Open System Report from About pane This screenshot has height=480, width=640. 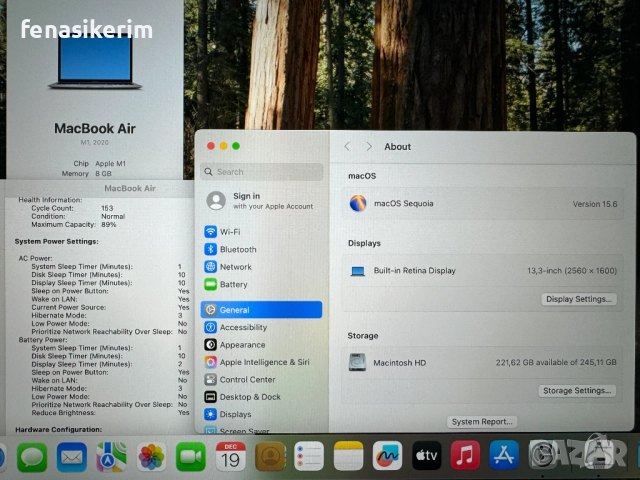point(482,422)
